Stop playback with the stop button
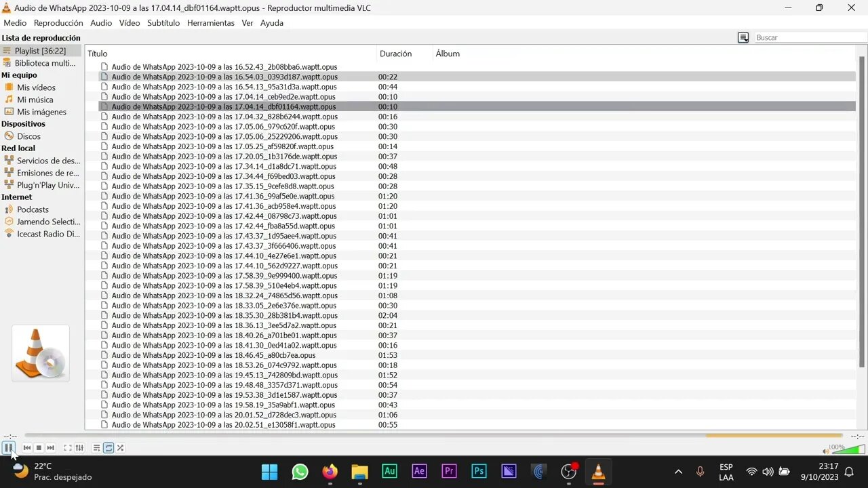This screenshot has width=868, height=488. [x=39, y=448]
